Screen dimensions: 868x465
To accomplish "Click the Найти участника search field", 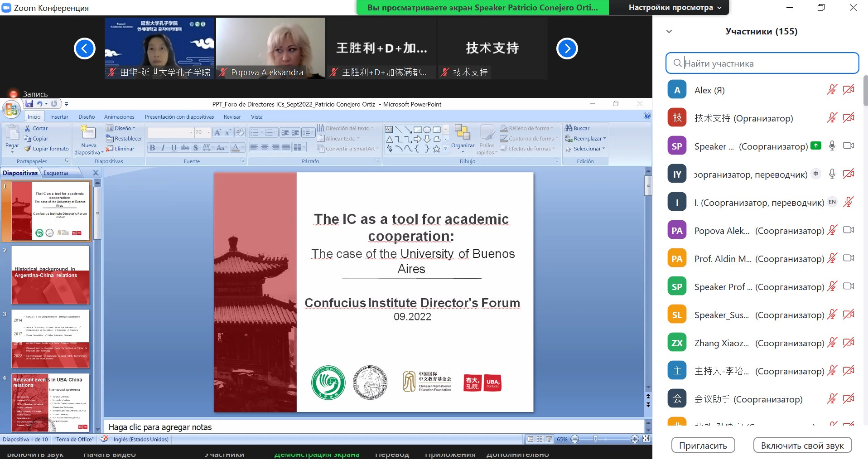I will coord(762,63).
